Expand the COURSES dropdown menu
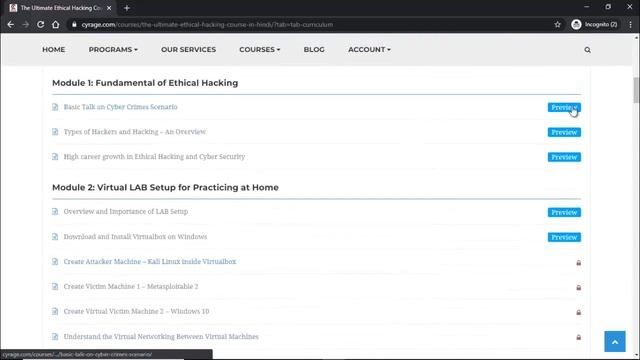The width and height of the screenshot is (640, 360). click(260, 49)
